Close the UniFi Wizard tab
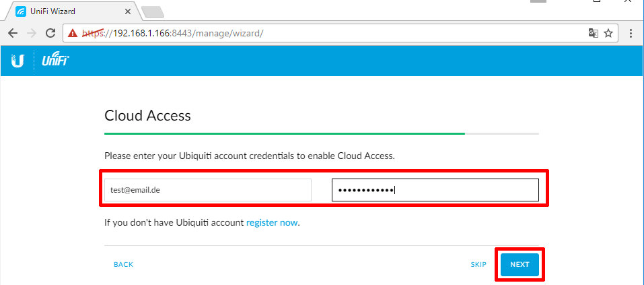 128,11
